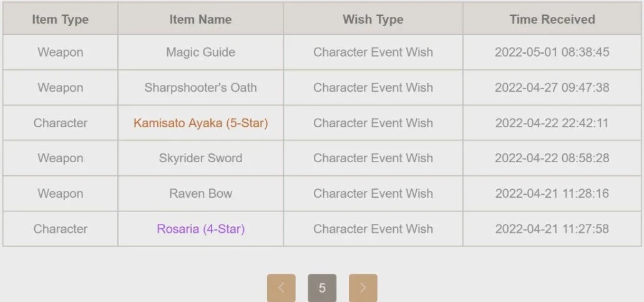Screen dimensions: 644x302
Task: Select timestamp 2022-04-21 11:27:58
Action: coord(552,229)
